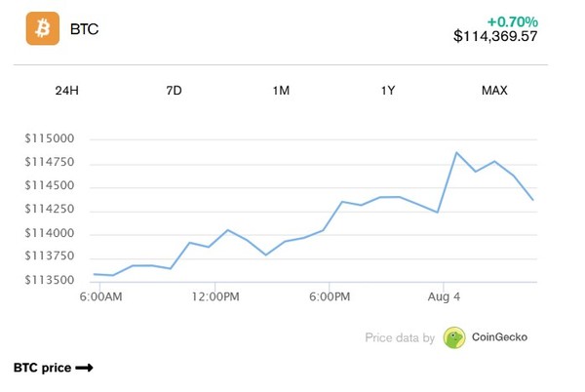This screenshot has height=392, width=585.
Task: Click the 12:00PM time axis label
Action: point(214,295)
